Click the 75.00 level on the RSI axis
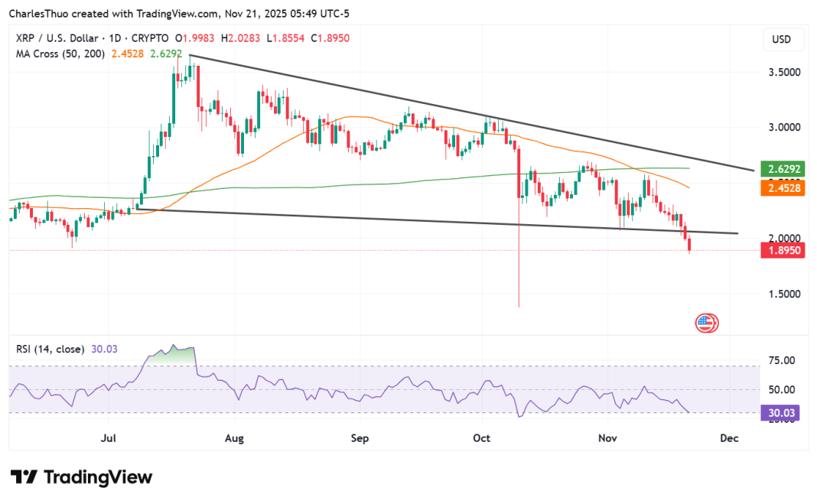Image resolution: width=817 pixels, height=504 pixels. tap(781, 360)
